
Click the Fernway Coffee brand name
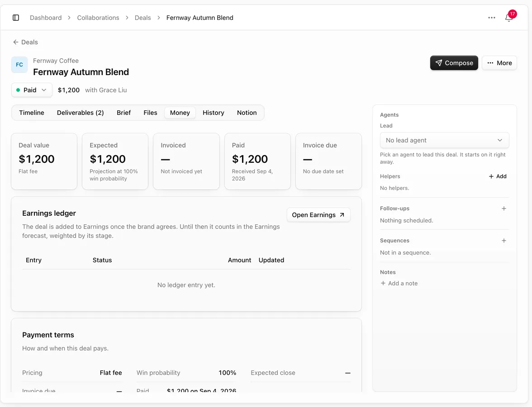(x=56, y=61)
